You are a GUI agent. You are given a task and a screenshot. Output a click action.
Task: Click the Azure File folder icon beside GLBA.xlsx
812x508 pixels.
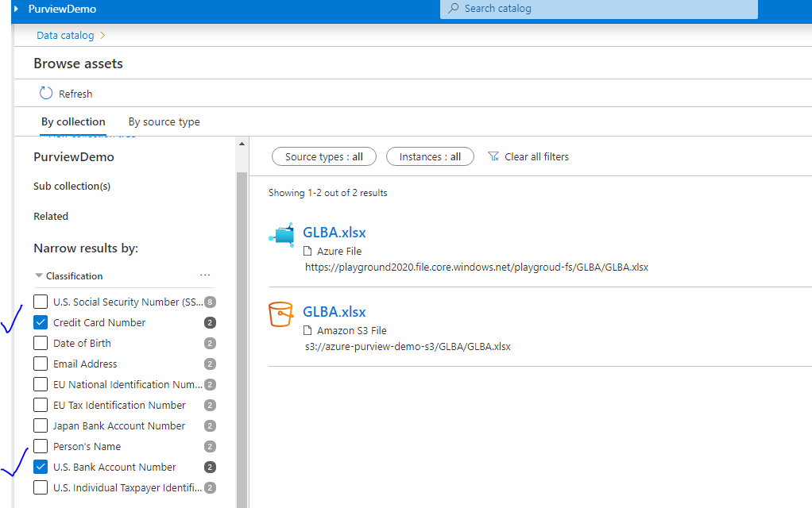tap(282, 236)
